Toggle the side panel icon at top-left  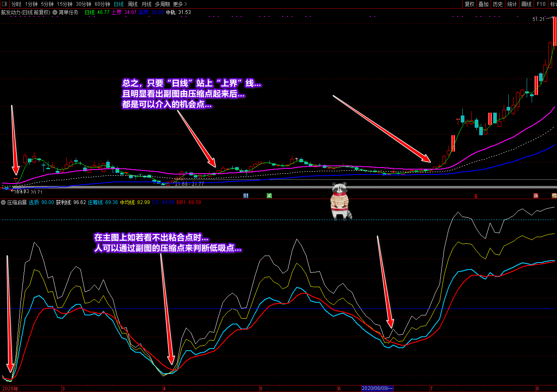tap(5, 4)
